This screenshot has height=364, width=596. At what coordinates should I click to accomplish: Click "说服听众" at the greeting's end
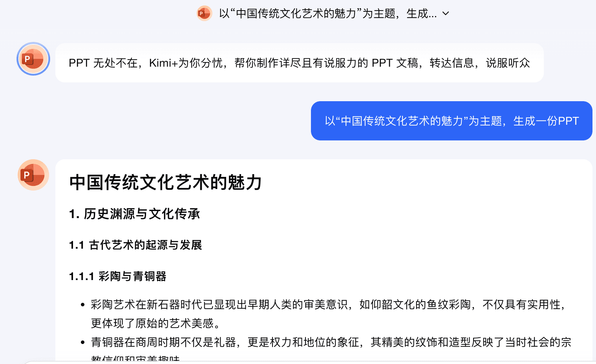[x=508, y=63]
